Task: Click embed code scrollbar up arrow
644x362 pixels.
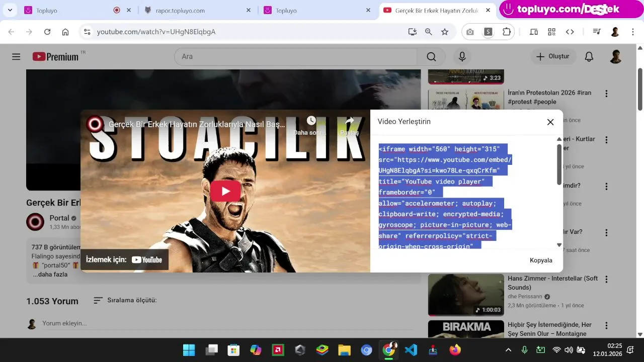Action: (x=559, y=139)
